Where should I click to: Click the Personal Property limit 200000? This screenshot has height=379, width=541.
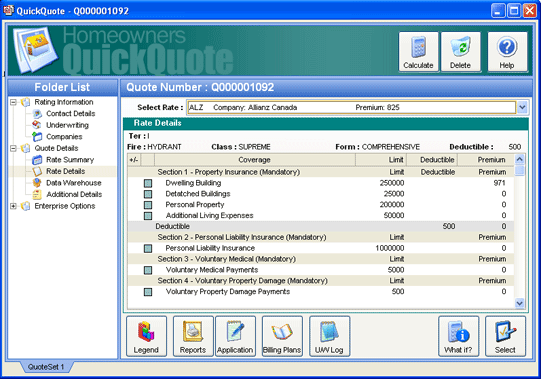392,205
